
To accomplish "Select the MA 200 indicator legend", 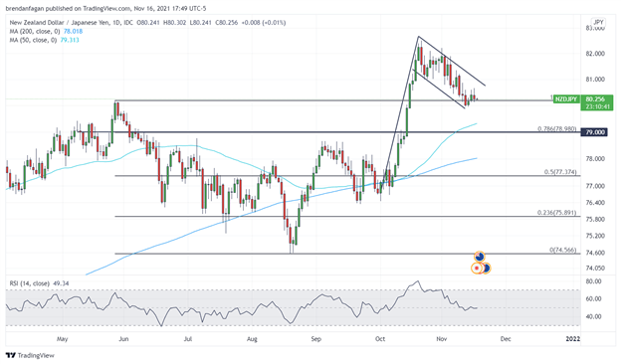I will pyautogui.click(x=46, y=31).
